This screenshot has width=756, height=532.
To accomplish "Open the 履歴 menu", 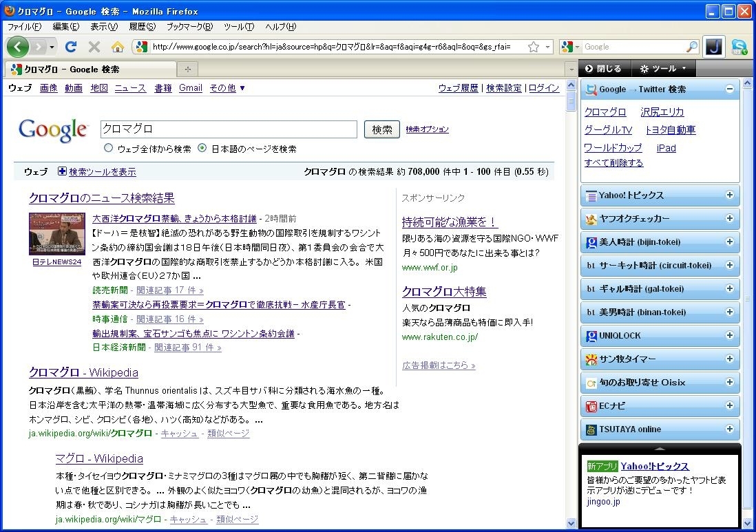I will point(143,27).
